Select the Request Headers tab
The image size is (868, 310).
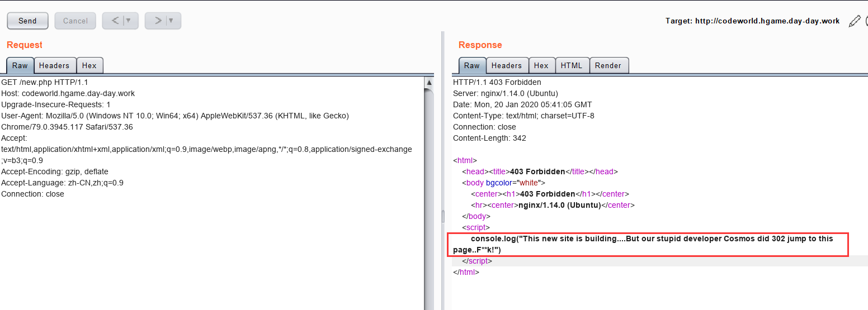54,65
